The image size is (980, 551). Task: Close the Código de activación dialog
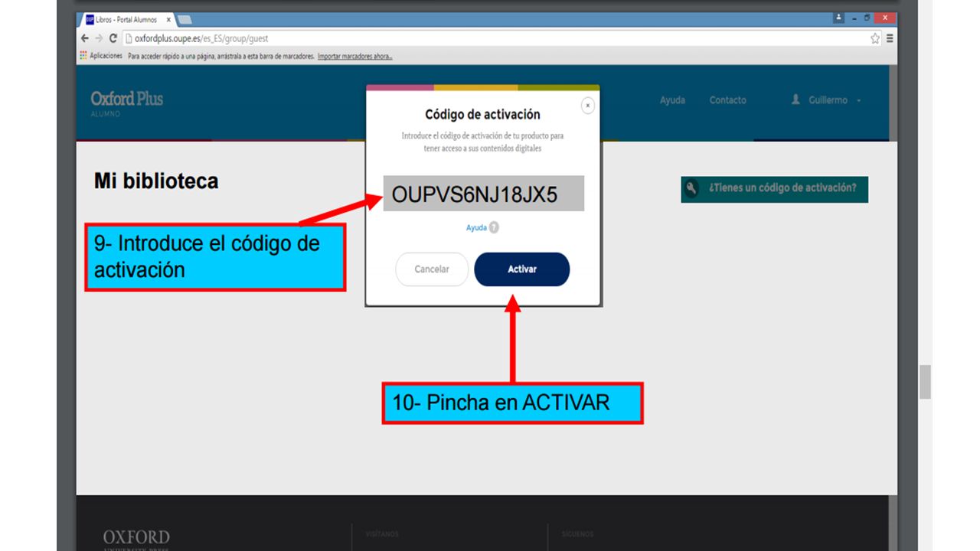click(587, 106)
